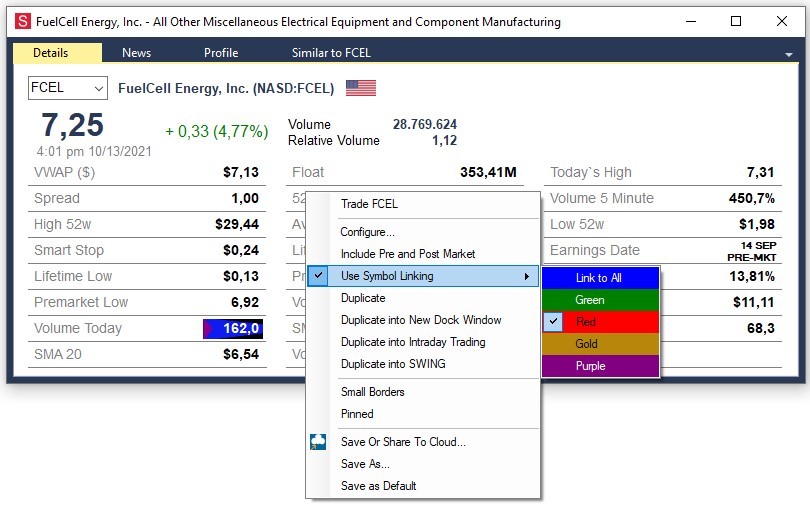Open the tab strip overflow arrow at right
This screenshot has height=511, width=810.
789,54
